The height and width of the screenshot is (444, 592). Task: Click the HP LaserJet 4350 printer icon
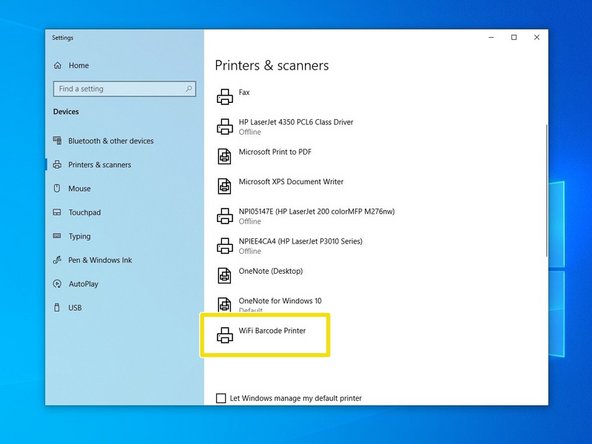[225, 126]
